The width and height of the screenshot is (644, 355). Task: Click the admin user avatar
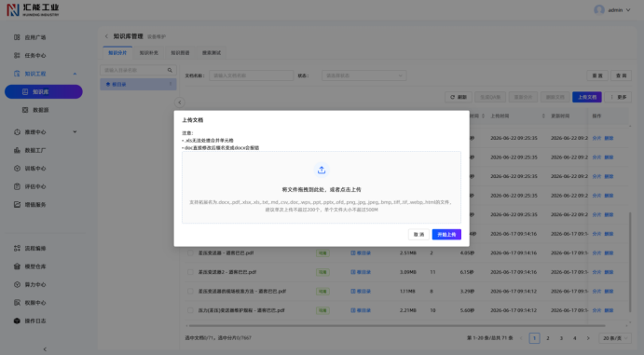[x=599, y=10]
